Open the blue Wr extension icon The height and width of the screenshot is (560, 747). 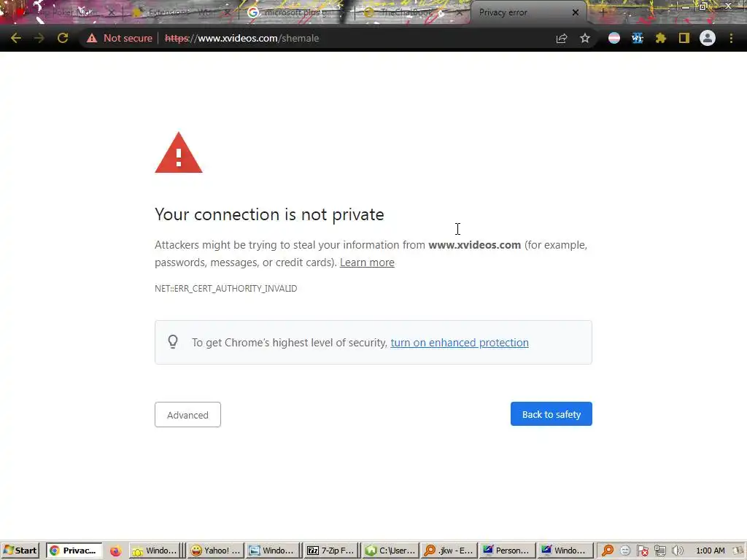(x=638, y=38)
